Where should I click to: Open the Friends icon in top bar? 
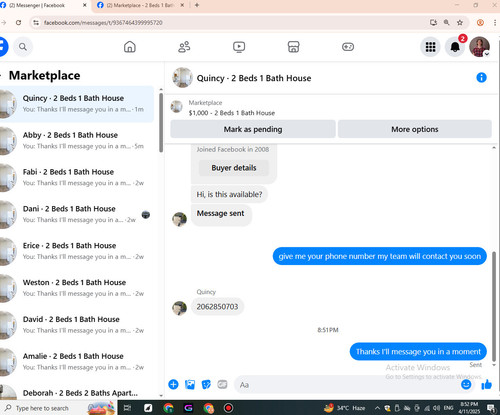[184, 47]
